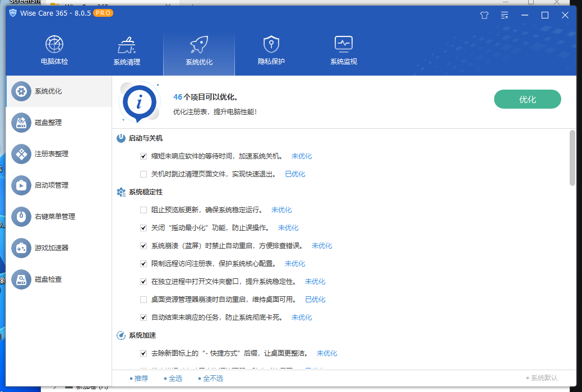Click 未优化 status beside 自动结束未响应的任务
Image resolution: width=582 pixels, height=392 pixels.
click(302, 318)
